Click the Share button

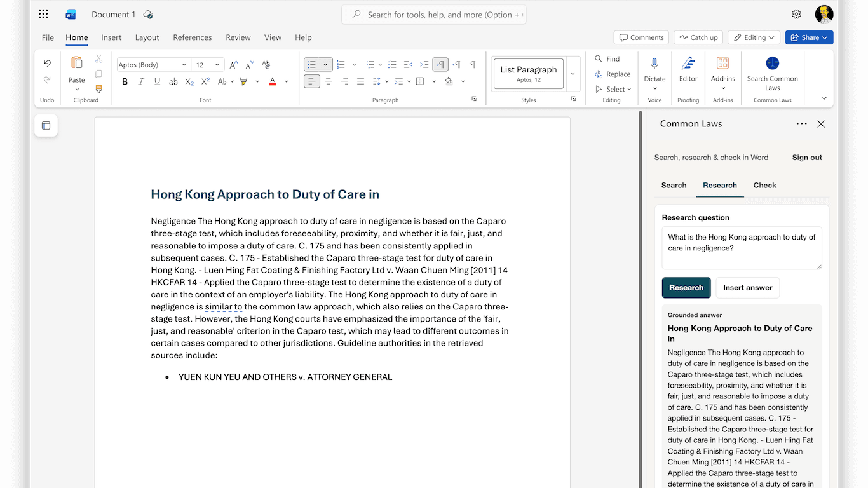[809, 37]
